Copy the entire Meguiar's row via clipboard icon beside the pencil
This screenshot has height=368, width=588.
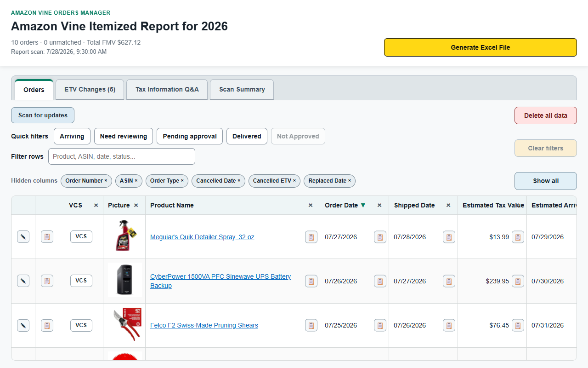pos(47,237)
